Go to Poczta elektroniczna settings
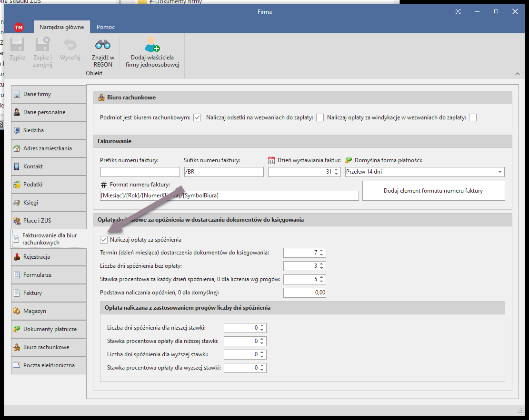The width and height of the screenshot is (529, 420). 49,365
